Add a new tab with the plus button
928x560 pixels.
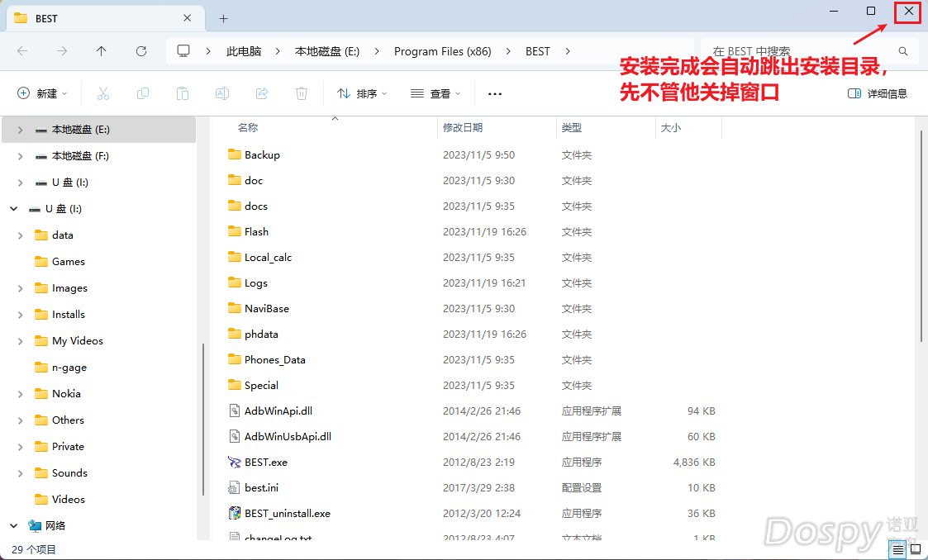(x=223, y=19)
